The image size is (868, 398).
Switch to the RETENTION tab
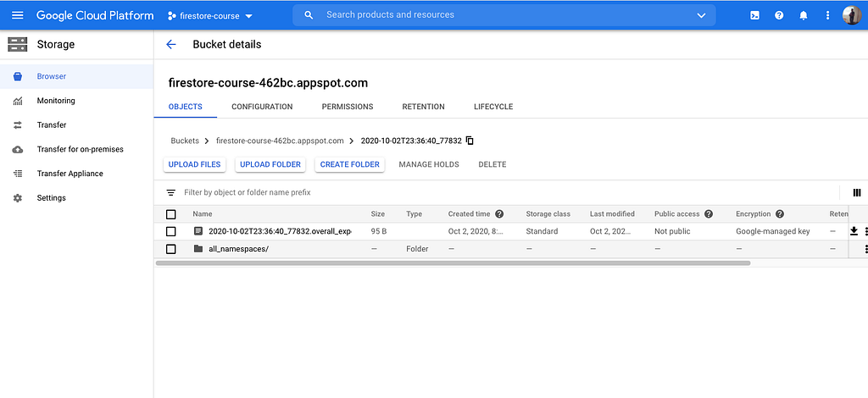tap(424, 107)
